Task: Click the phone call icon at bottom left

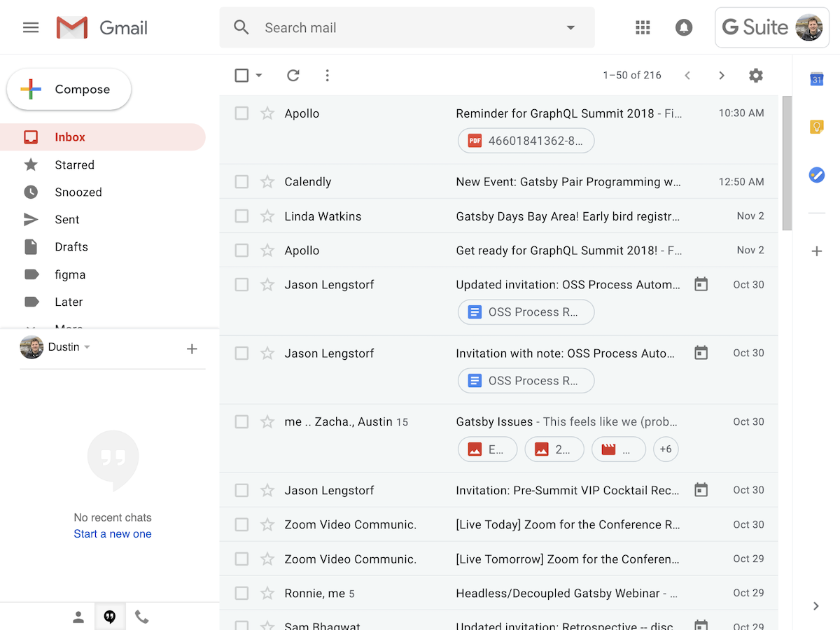Action: (142, 617)
